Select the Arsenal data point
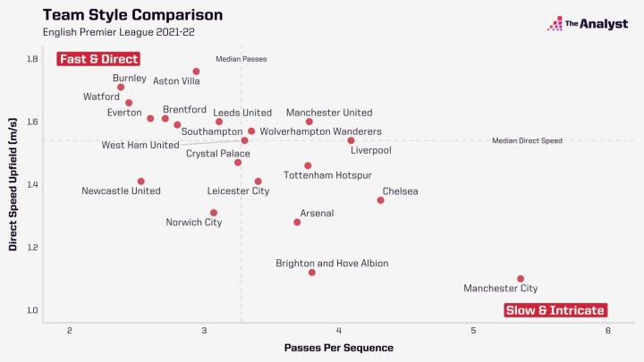 click(297, 223)
